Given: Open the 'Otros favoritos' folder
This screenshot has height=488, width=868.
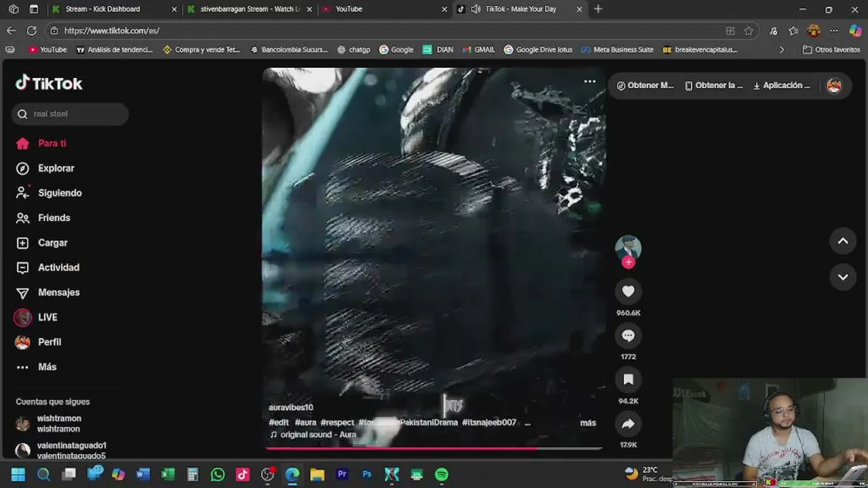Looking at the screenshot, I should click(831, 49).
